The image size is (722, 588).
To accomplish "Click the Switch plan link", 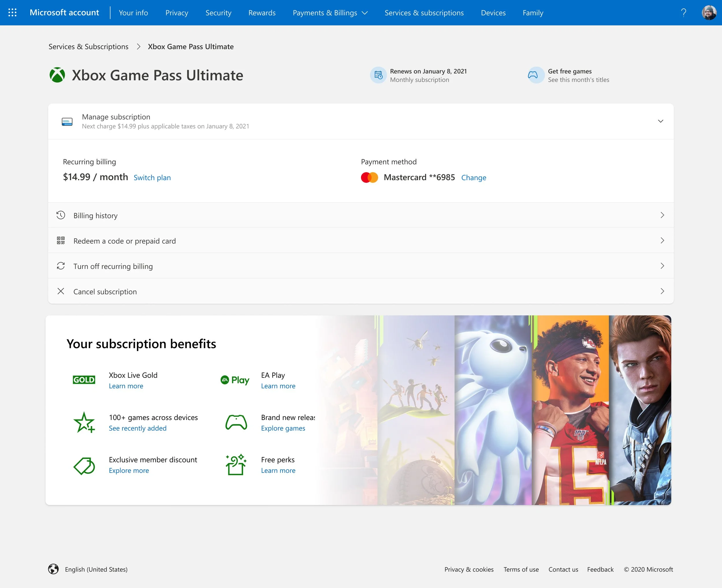I will click(x=152, y=178).
